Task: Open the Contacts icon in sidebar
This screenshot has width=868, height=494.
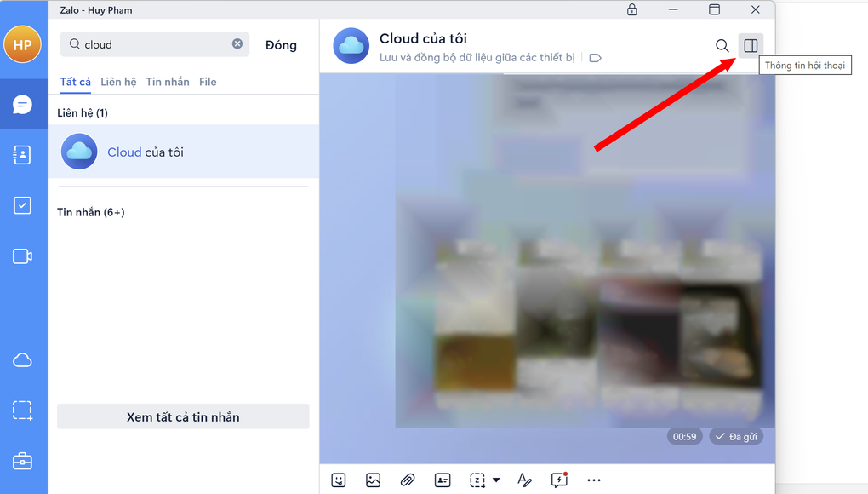Action: pos(23,155)
